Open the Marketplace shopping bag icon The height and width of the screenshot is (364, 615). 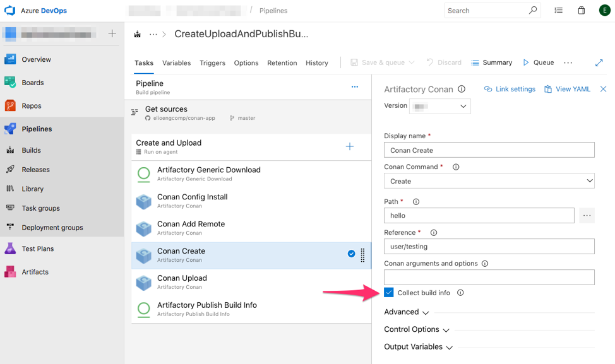[x=582, y=10]
